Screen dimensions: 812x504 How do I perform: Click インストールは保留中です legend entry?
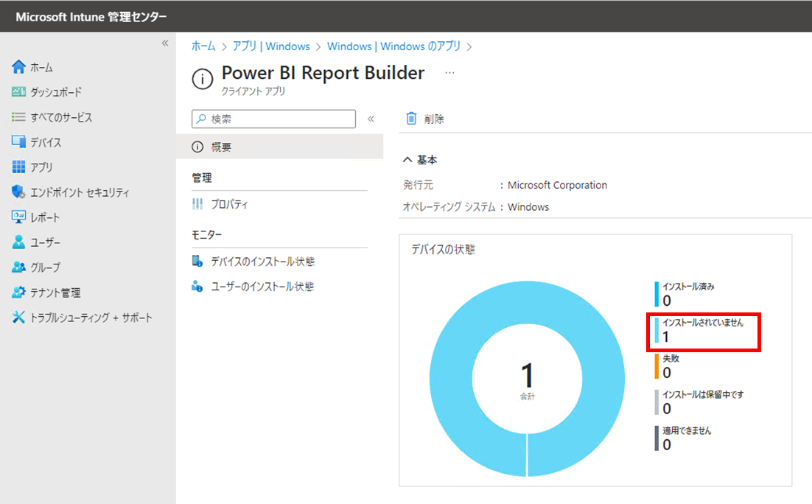click(699, 402)
